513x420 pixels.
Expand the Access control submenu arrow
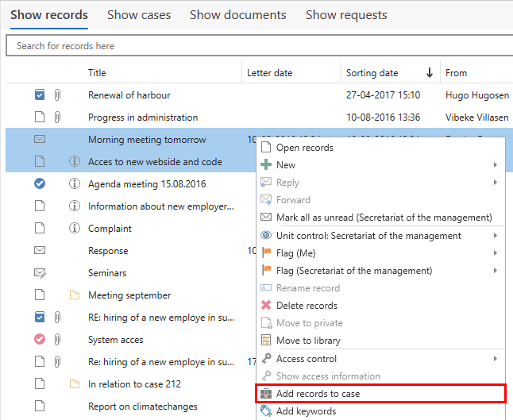coord(496,359)
